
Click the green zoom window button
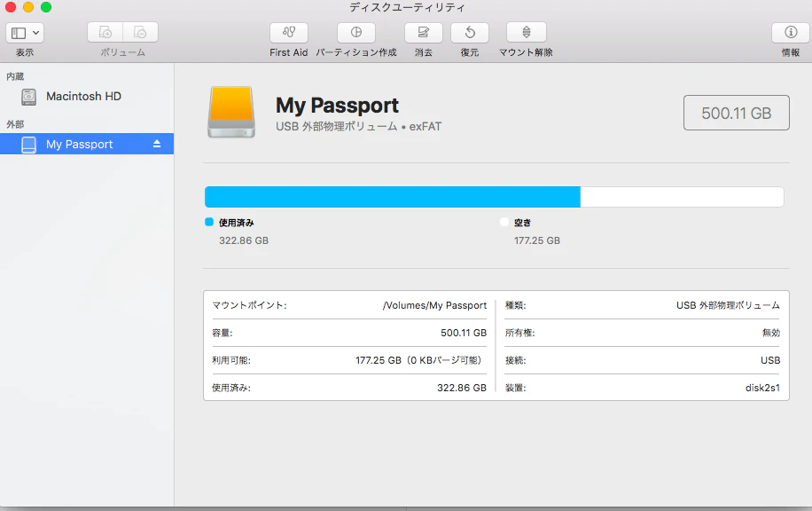click(46, 7)
